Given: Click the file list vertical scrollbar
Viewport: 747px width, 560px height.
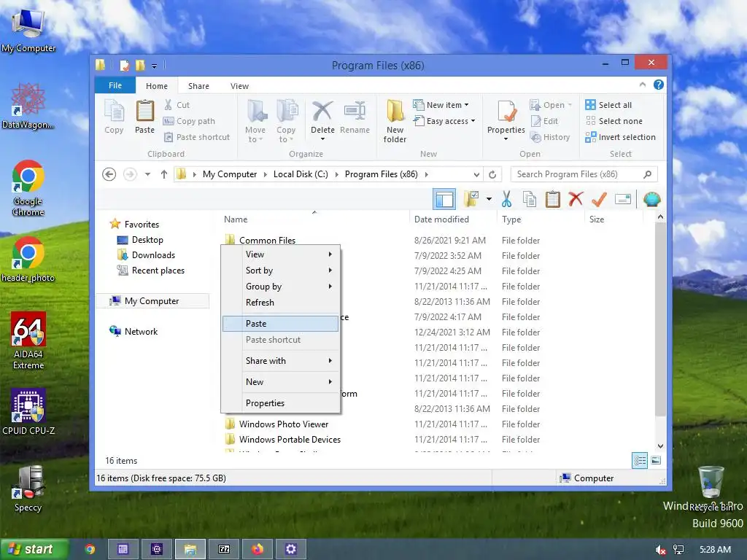Looking at the screenshot, I should click(660, 319).
